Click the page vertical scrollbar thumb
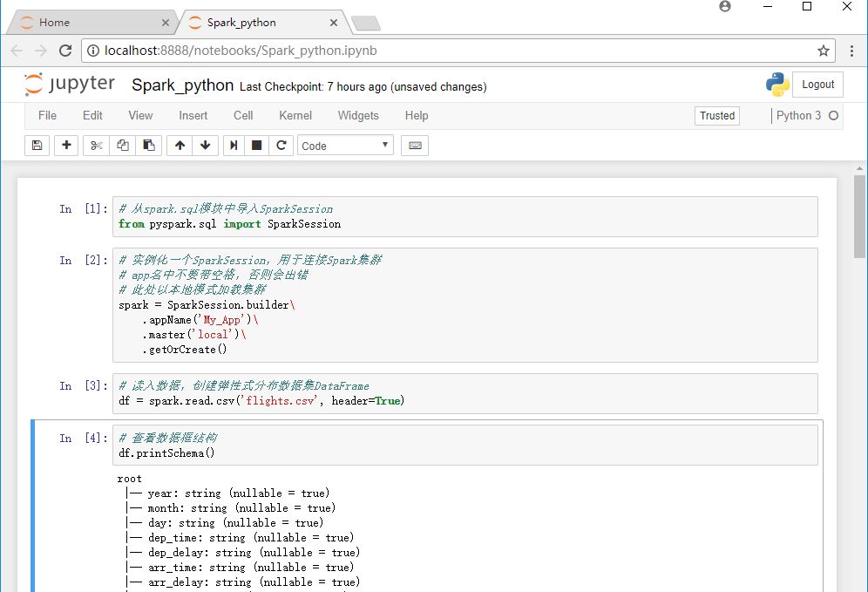Image resolution: width=868 pixels, height=592 pixels. (x=859, y=216)
